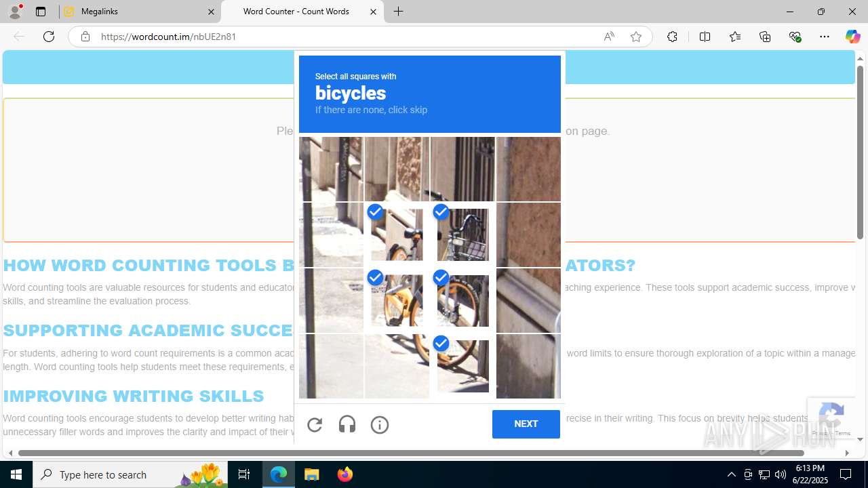Open captcha help information icon
868x488 pixels.
pyautogui.click(x=380, y=425)
